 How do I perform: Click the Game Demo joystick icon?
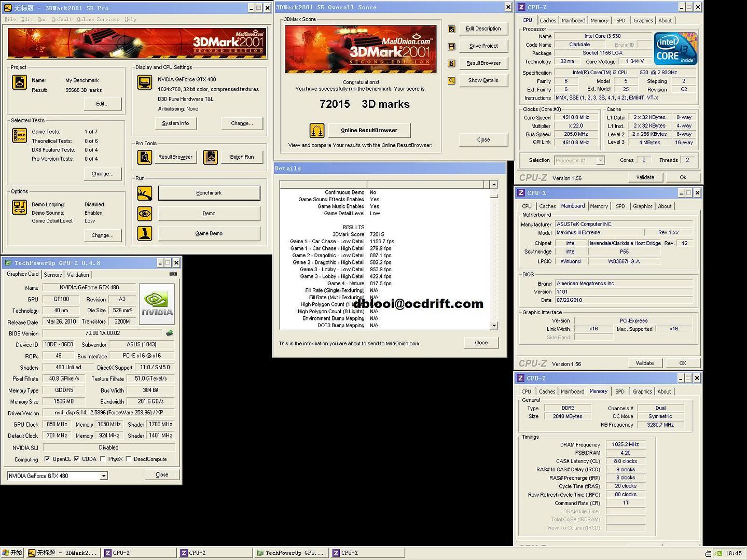[145, 233]
